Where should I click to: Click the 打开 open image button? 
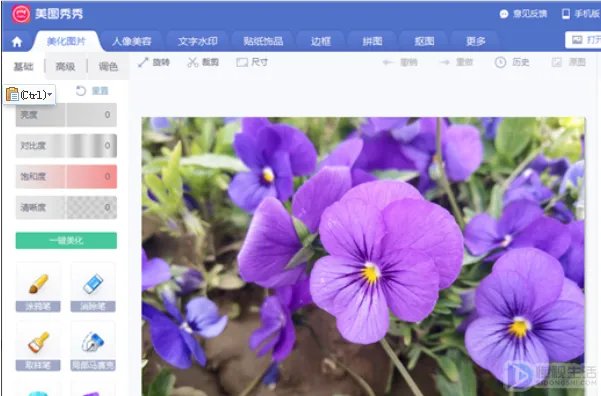click(x=583, y=40)
